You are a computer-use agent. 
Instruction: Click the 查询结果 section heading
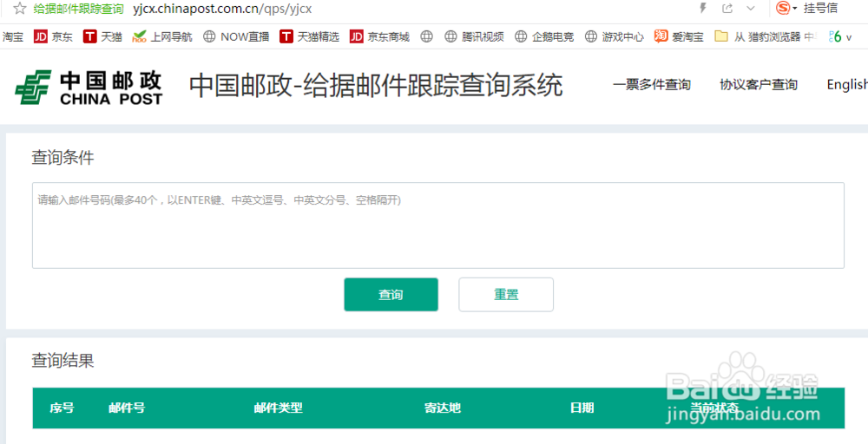click(x=62, y=361)
